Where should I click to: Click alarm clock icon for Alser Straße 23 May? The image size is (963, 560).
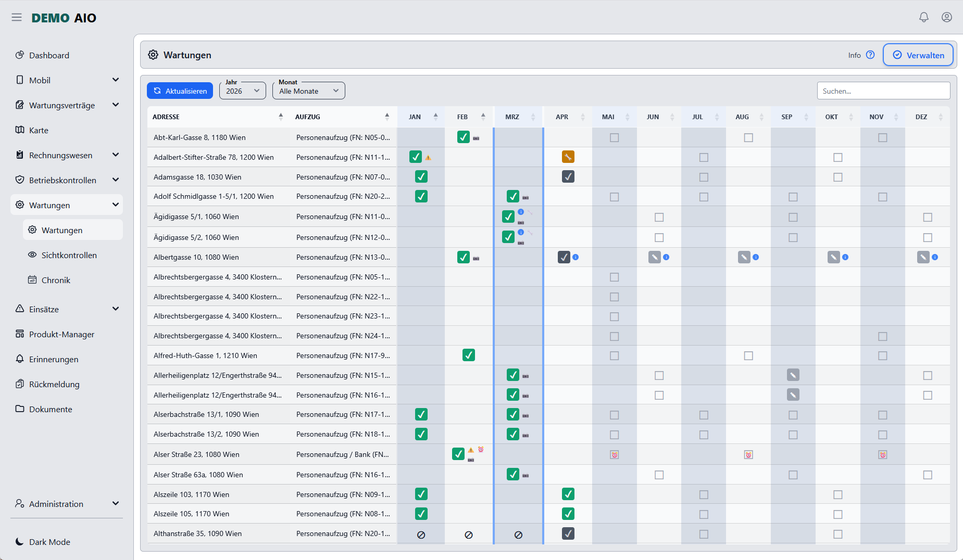tap(615, 455)
